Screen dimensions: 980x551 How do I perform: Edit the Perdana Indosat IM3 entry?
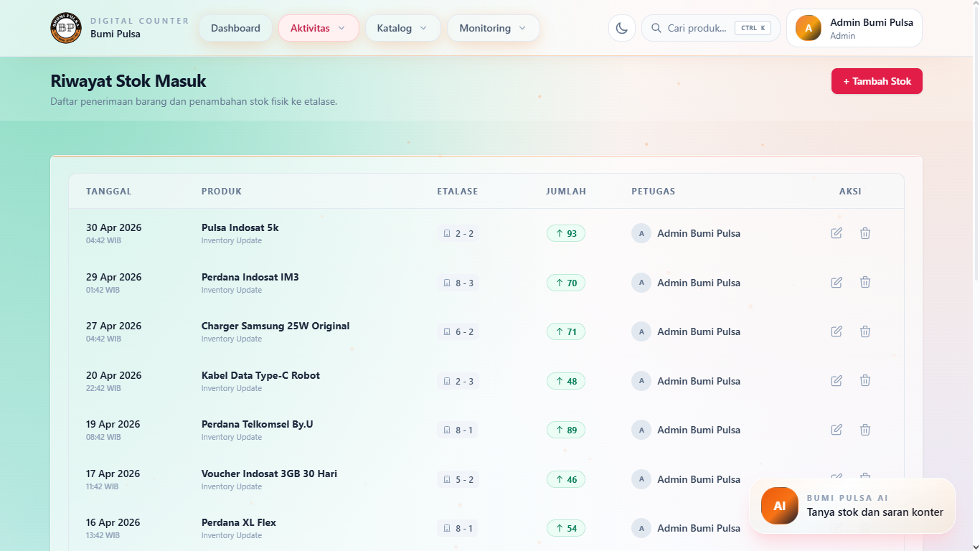point(837,283)
